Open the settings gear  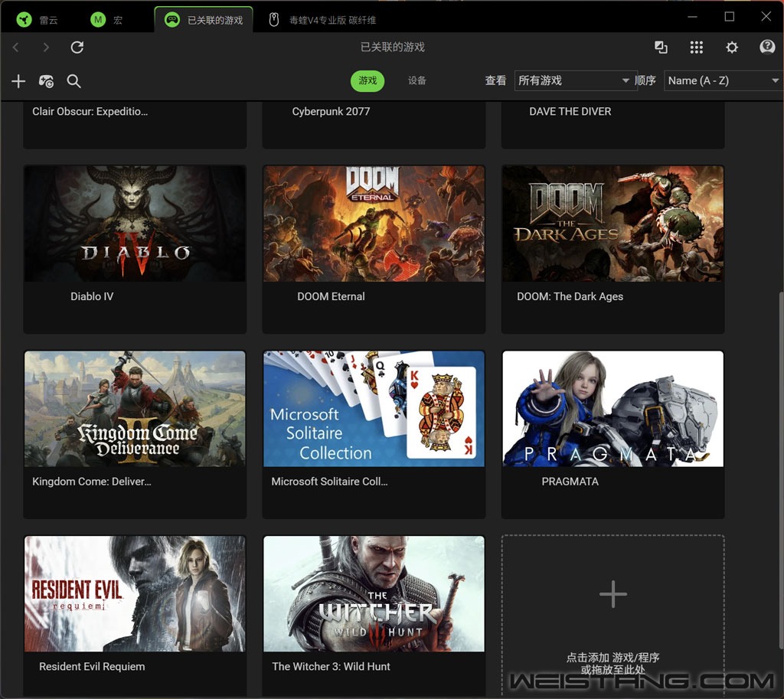(732, 47)
